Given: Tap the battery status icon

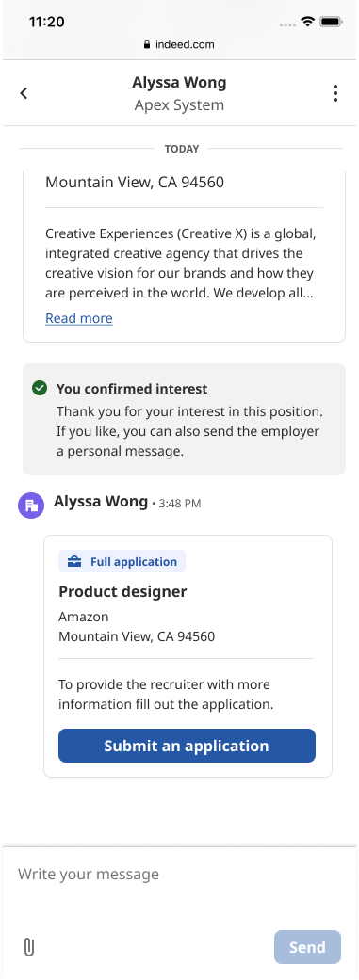Looking at the screenshot, I should tap(331, 22).
